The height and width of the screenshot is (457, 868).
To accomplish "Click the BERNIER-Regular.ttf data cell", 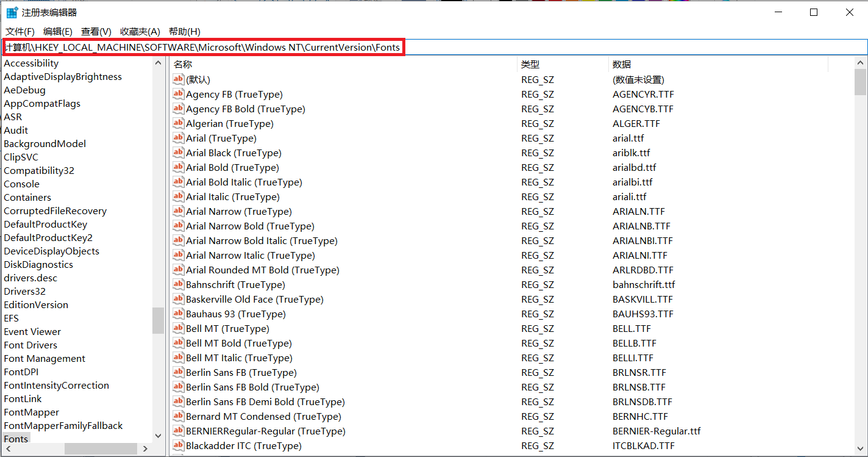I will (656, 431).
